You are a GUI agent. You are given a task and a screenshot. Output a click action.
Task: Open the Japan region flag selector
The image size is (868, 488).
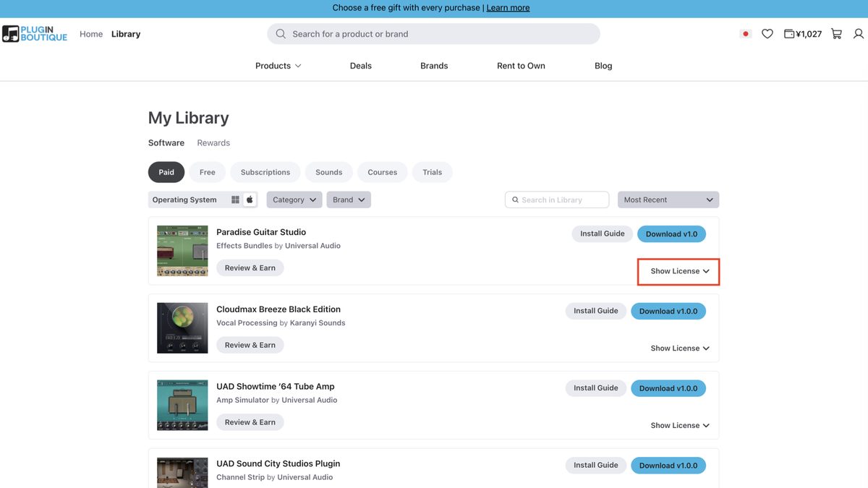tap(745, 34)
